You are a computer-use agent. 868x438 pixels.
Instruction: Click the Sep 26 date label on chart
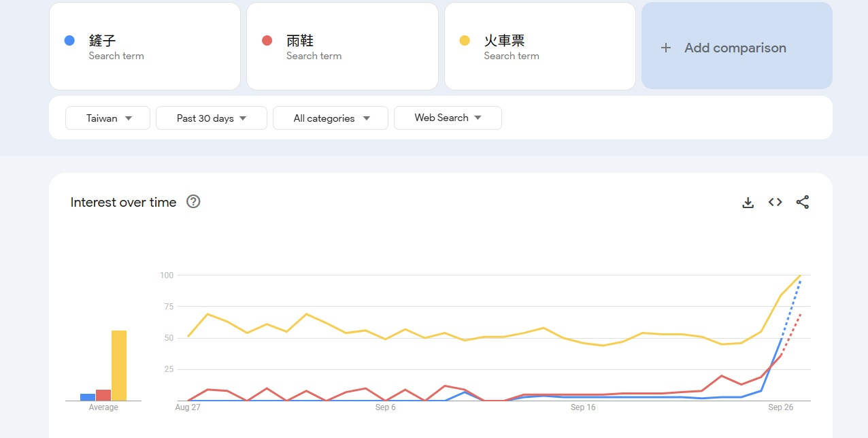point(780,407)
